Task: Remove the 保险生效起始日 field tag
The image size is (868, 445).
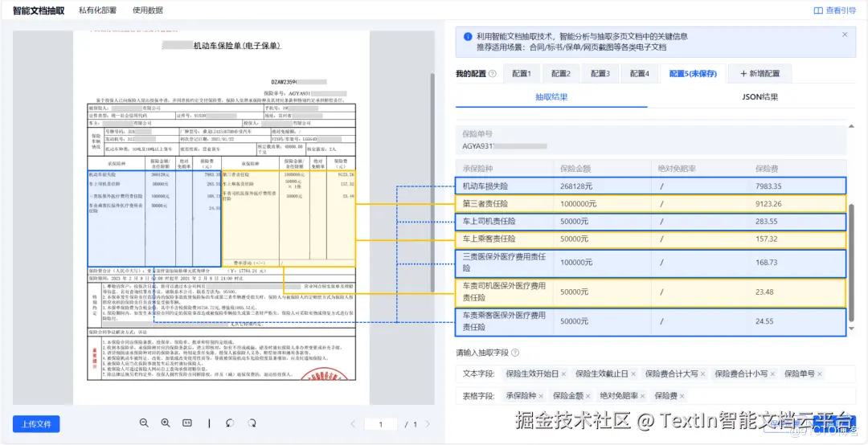Action: [x=563, y=374]
